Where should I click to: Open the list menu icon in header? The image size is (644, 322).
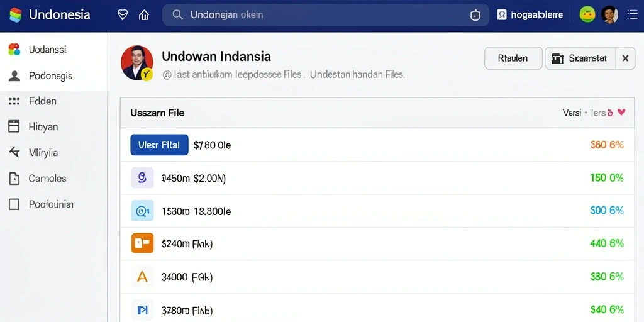click(x=632, y=15)
